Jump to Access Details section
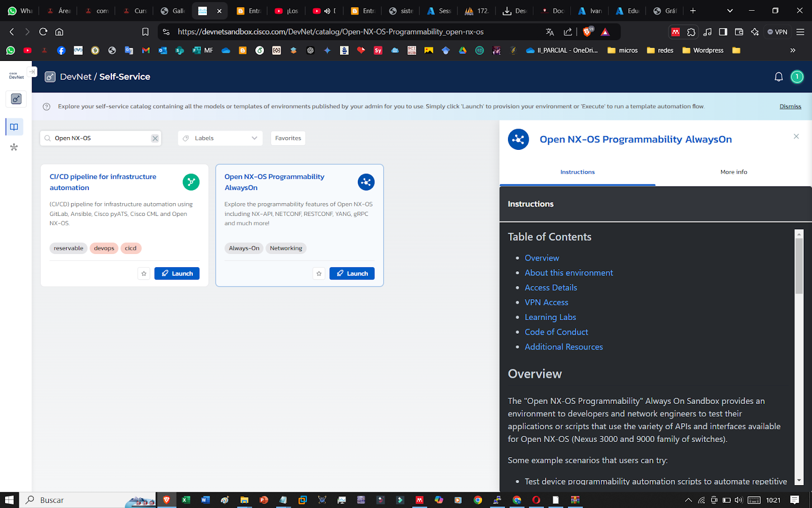Viewport: 812px width, 508px height. click(551, 288)
